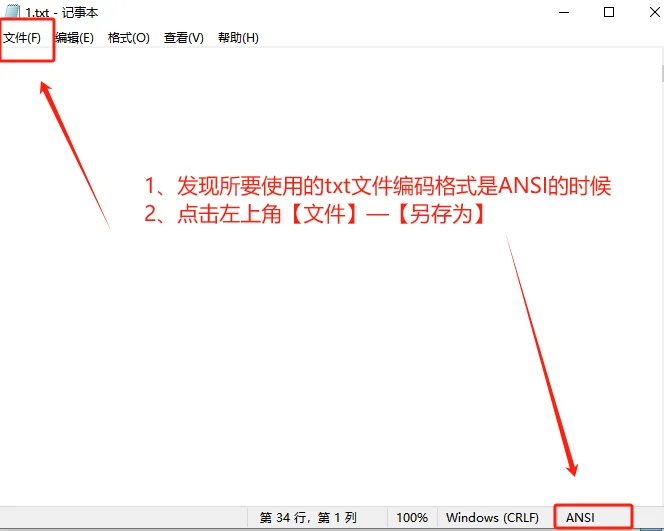The width and height of the screenshot is (664, 531).
Task: Open the 帮助(H) menu
Action: pos(238,38)
